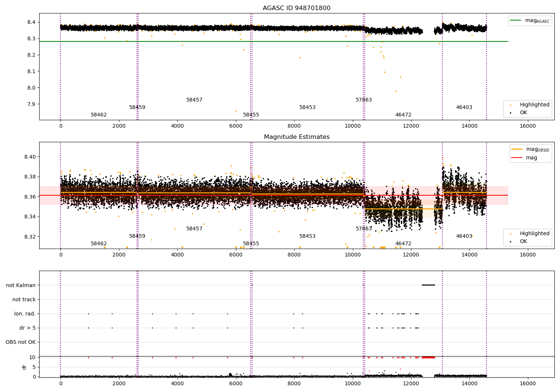Click the 8.36 y-axis tick in the middle plot
Screen dimensions: 560x392
[x=30, y=197]
